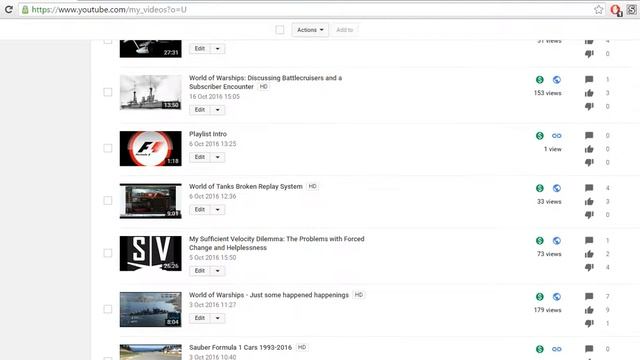
Task: Open comments icon for Discussing Battlecruisers video
Action: click(x=589, y=80)
